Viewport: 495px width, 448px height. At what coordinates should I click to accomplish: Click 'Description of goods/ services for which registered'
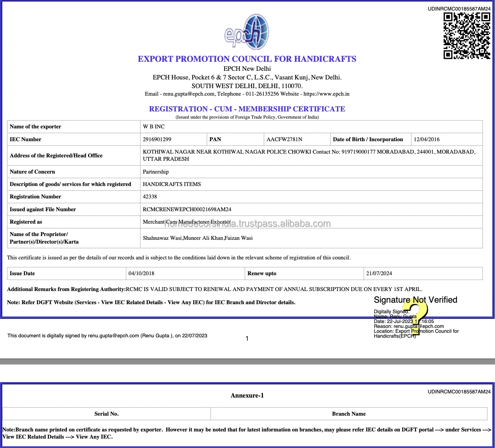click(x=70, y=184)
